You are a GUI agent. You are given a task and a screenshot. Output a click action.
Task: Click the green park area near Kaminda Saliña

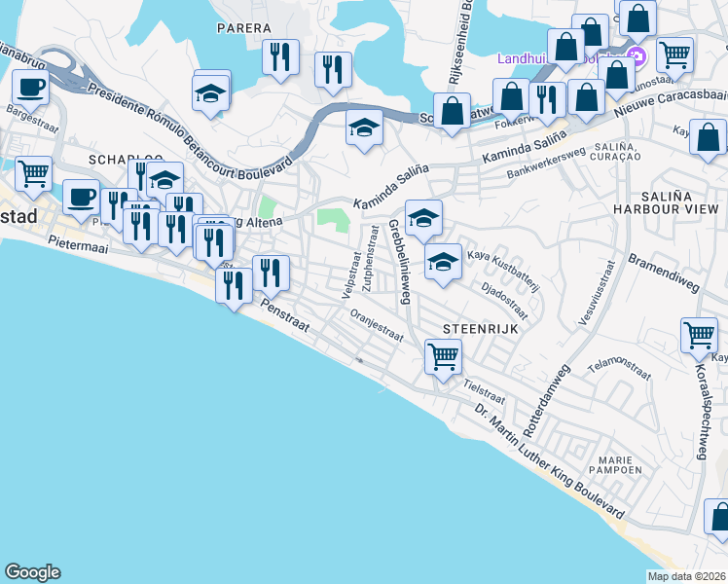pos(334,219)
